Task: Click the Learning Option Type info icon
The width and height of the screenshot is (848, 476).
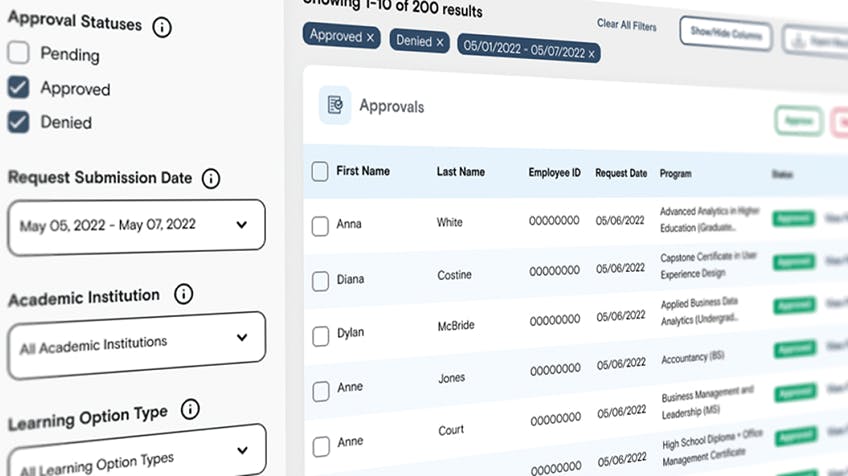Action: 190,409
